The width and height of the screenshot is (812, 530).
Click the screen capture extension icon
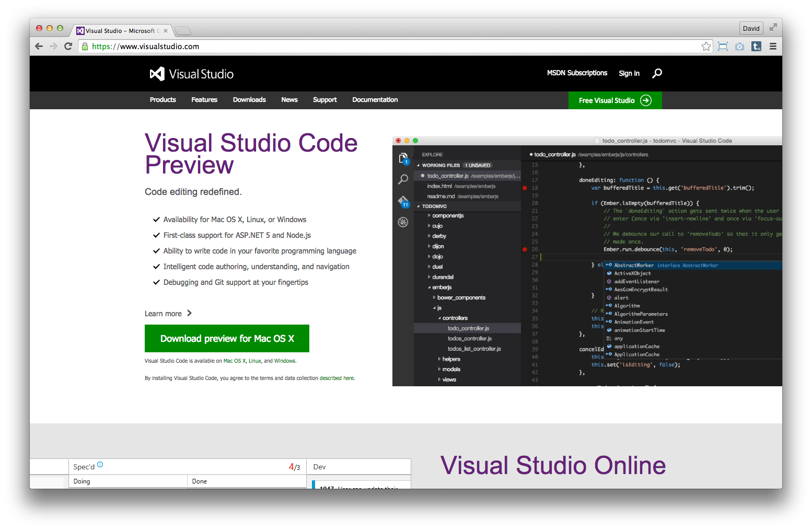723,47
